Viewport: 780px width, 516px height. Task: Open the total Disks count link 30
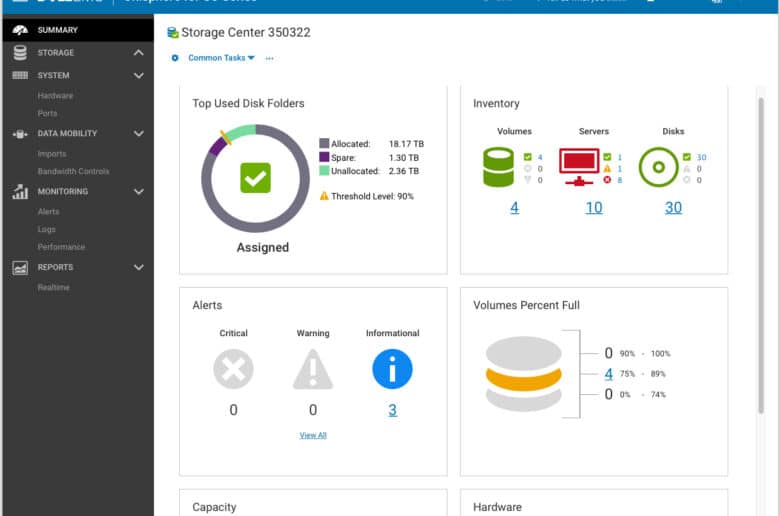[674, 207]
